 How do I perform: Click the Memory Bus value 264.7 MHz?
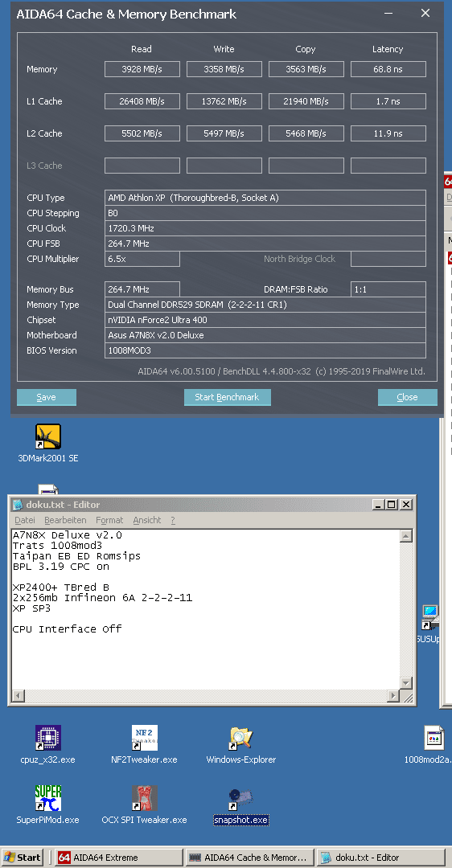click(142, 289)
